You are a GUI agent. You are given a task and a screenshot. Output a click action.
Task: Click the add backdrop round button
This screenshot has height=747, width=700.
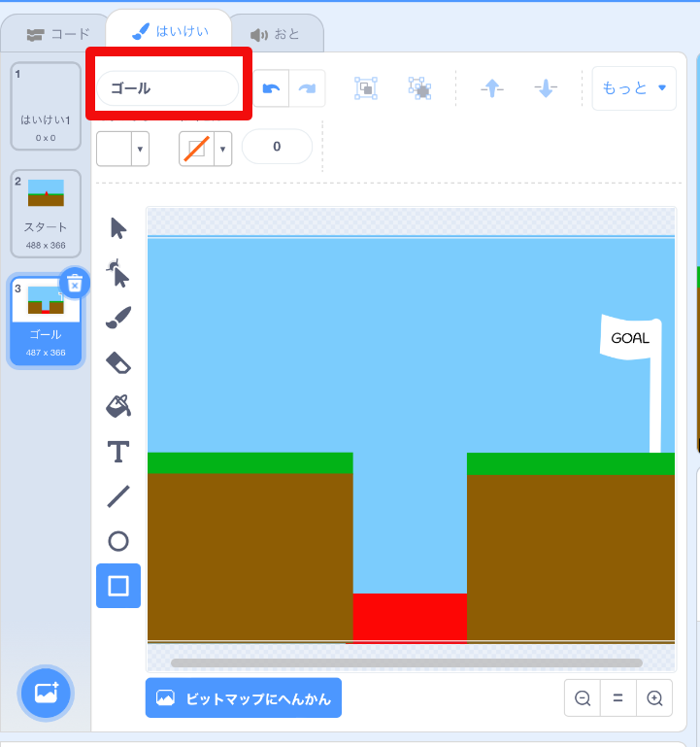[46, 694]
